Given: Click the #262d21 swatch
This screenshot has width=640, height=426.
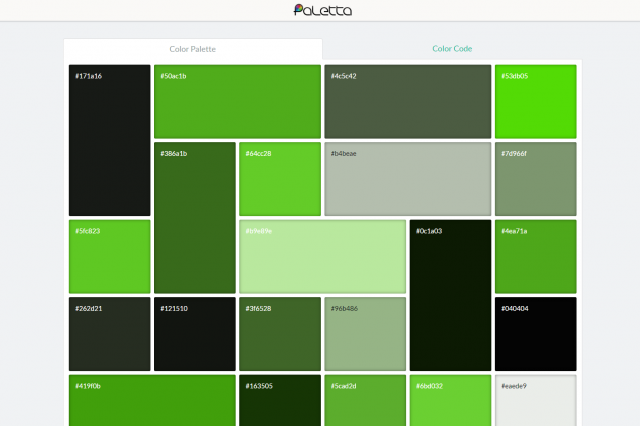Looking at the screenshot, I should [109, 334].
